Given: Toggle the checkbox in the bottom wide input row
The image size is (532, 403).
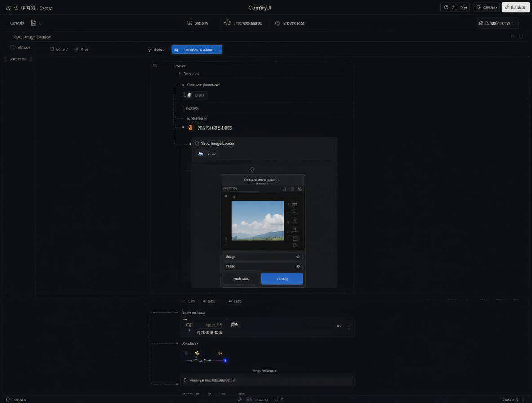Looking at the screenshot, I should [x=185, y=380].
